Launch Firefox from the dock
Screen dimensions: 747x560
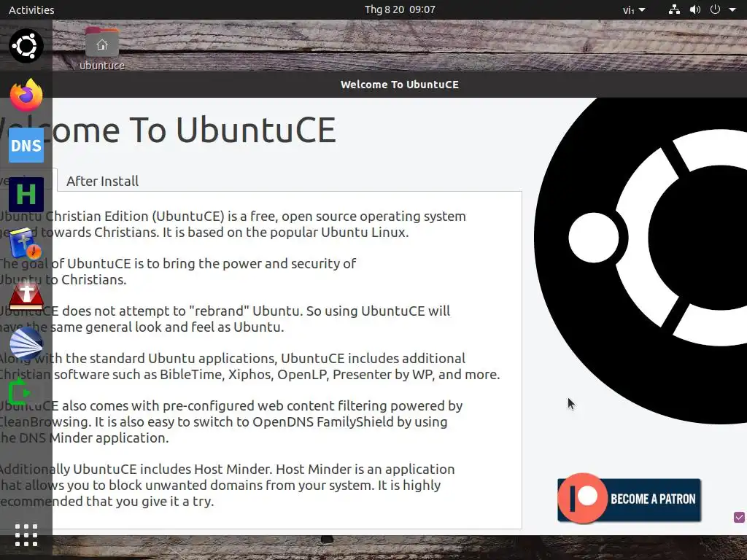point(26,96)
